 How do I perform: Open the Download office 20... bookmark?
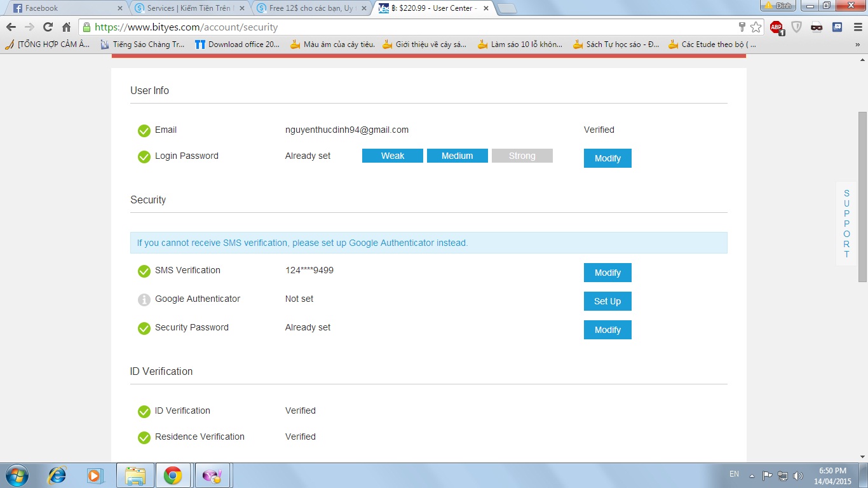238,44
